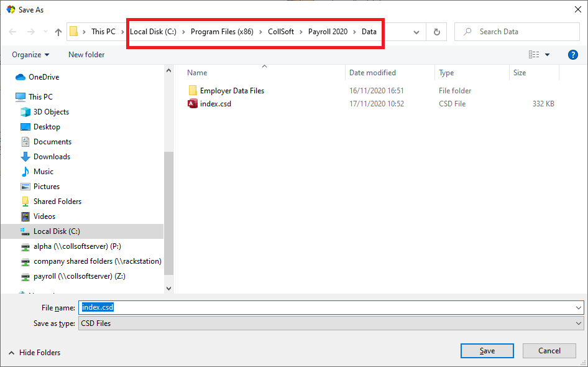Open the Save as type dropdown

click(x=579, y=323)
